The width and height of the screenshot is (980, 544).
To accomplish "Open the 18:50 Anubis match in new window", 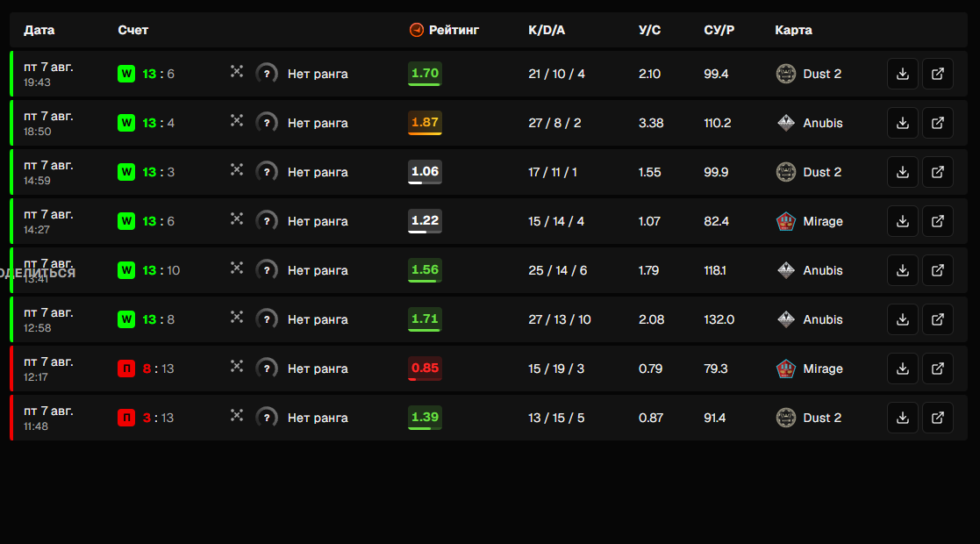I will click(938, 123).
